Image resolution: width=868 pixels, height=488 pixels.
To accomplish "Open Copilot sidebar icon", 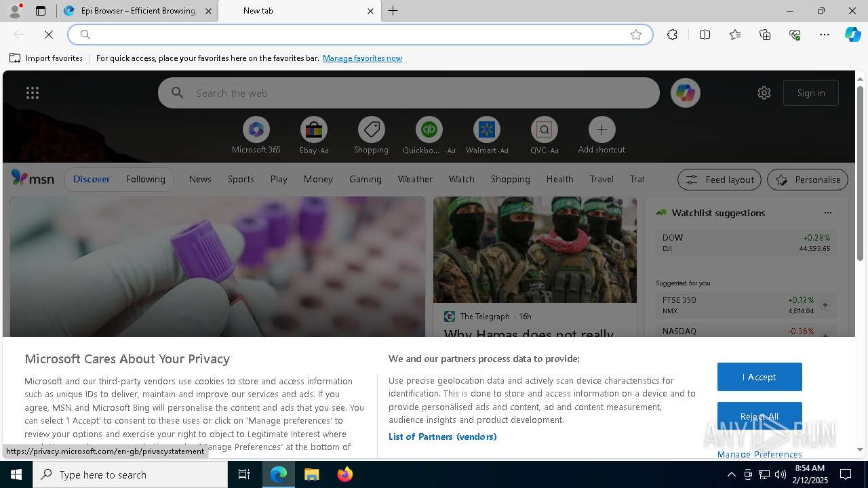I will click(x=852, y=35).
